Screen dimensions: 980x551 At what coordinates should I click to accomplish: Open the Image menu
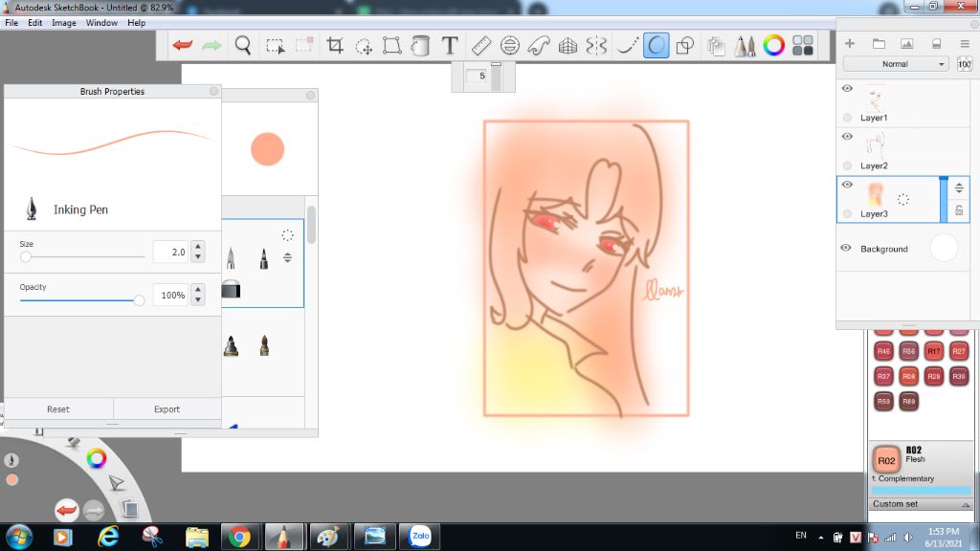pyautogui.click(x=64, y=23)
